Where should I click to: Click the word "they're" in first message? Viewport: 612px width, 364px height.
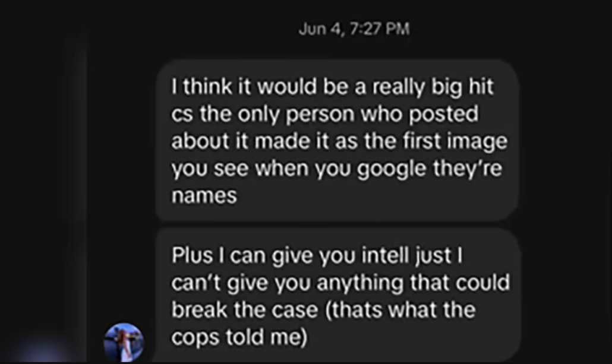click(467, 169)
